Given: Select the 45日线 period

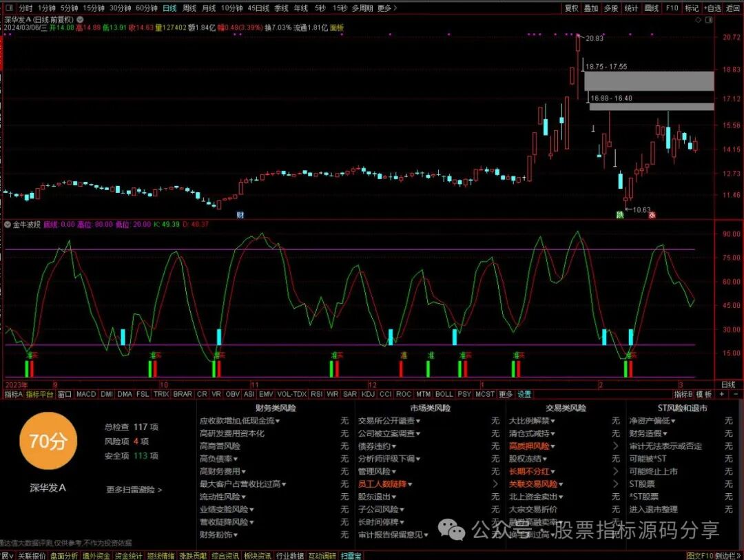Looking at the screenshot, I should (x=258, y=8).
